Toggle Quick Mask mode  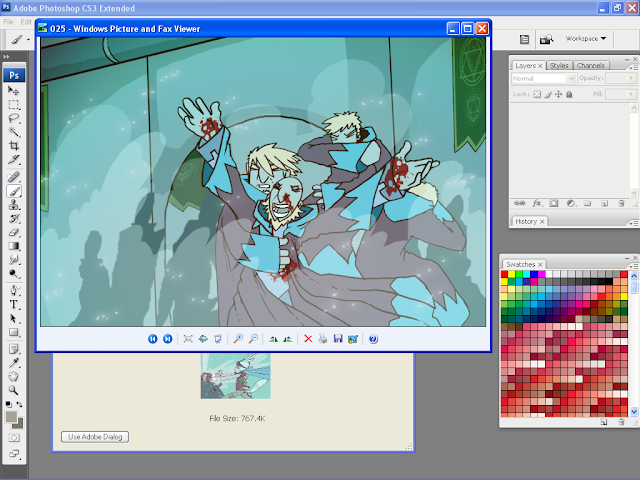coord(13,438)
